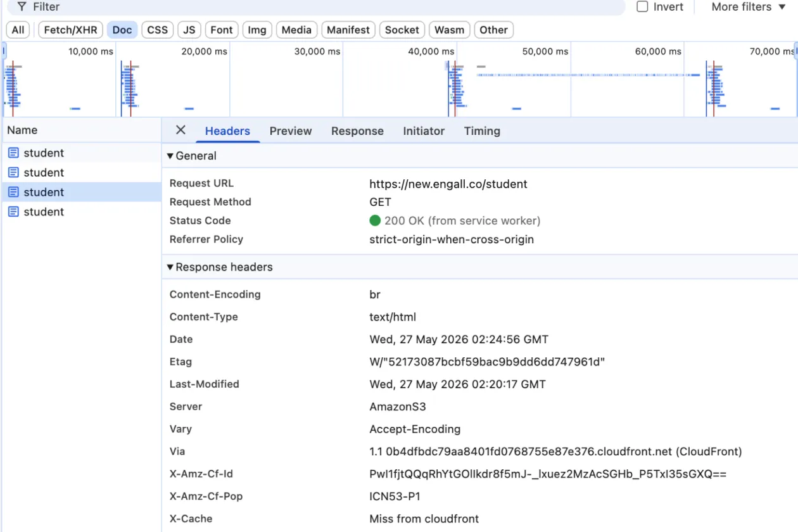Select the Fetch/XHR filter
Screen dimensions: 798x532
click(x=70, y=30)
